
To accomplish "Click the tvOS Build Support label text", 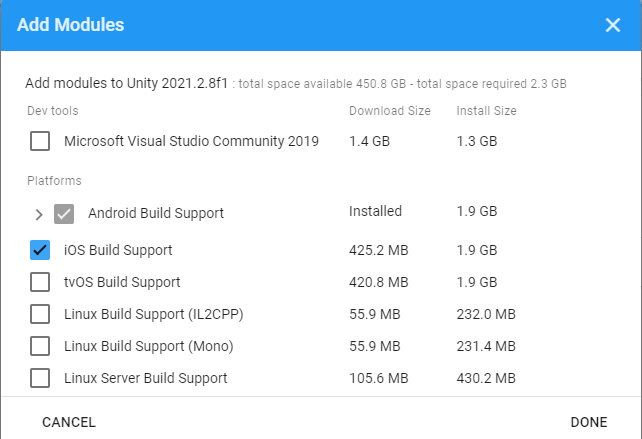I will (122, 282).
